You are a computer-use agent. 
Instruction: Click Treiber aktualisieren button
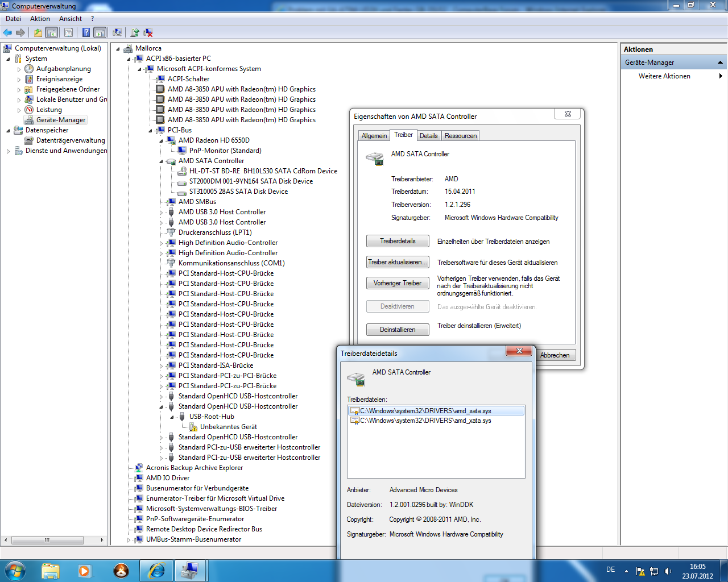[x=398, y=262]
